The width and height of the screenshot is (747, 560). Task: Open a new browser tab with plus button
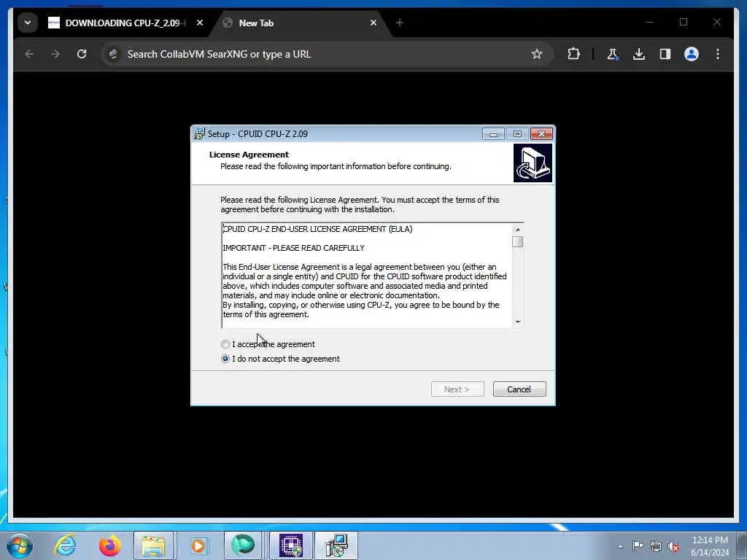coord(399,23)
